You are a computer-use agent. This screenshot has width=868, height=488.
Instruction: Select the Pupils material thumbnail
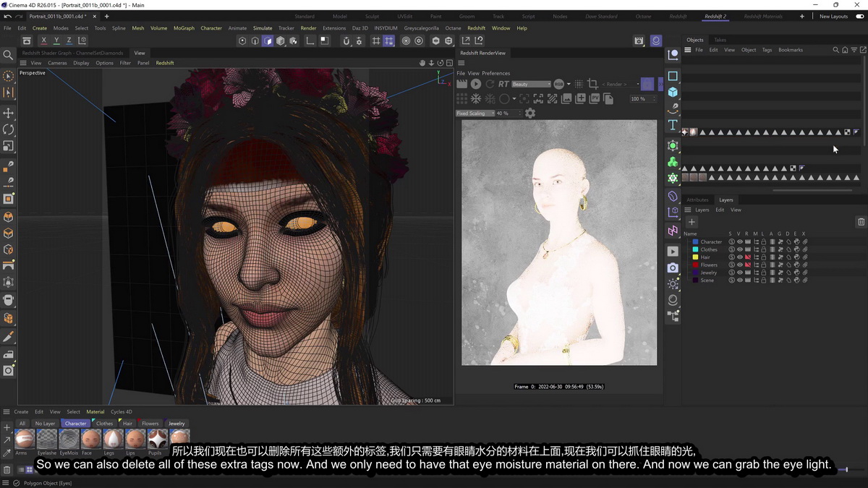158,439
